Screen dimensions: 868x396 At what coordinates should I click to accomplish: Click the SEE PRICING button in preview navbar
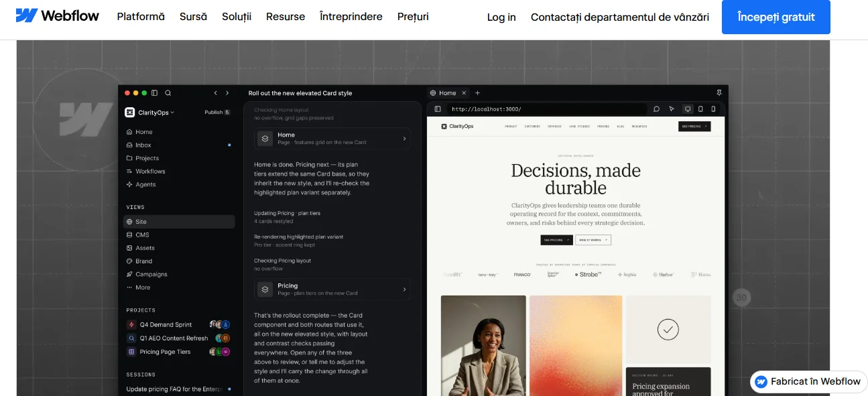(694, 126)
